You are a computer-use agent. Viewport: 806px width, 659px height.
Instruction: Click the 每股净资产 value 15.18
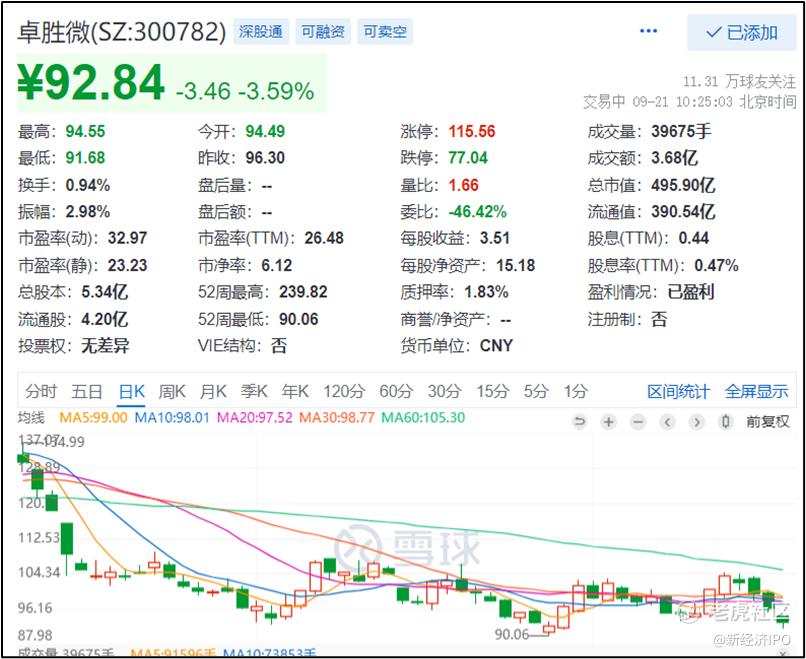coord(516,265)
